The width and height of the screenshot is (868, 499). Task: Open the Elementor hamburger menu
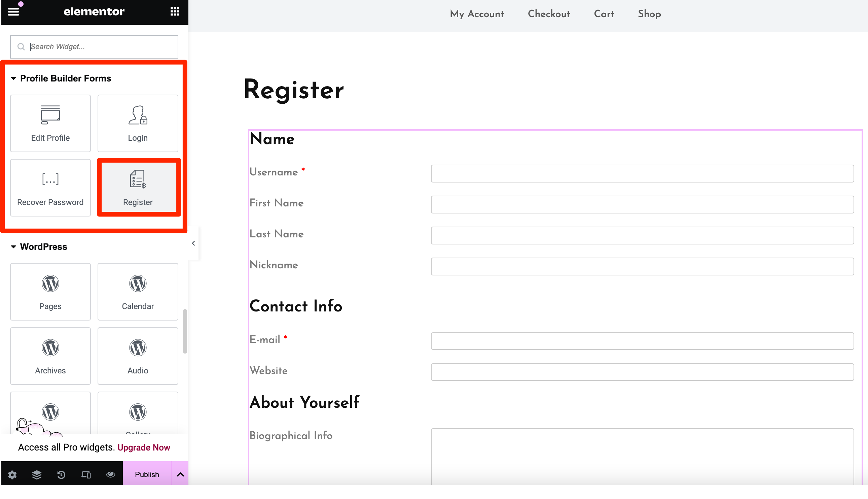pos(13,12)
